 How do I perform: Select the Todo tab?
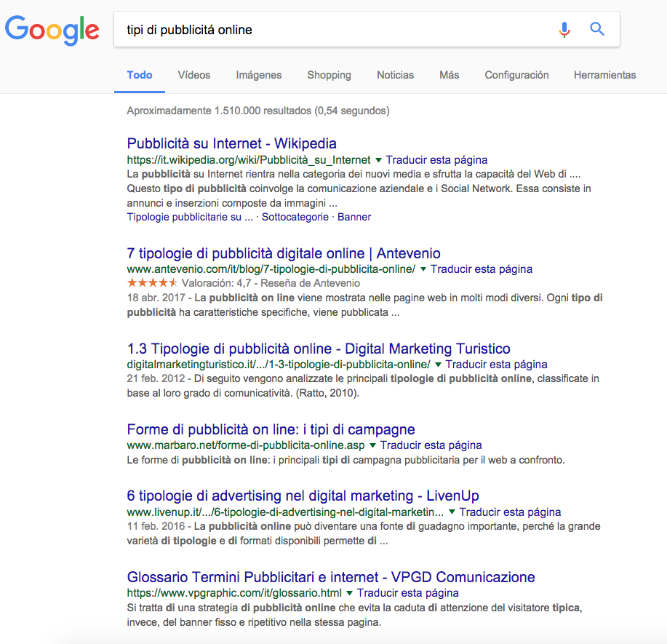pyautogui.click(x=140, y=75)
